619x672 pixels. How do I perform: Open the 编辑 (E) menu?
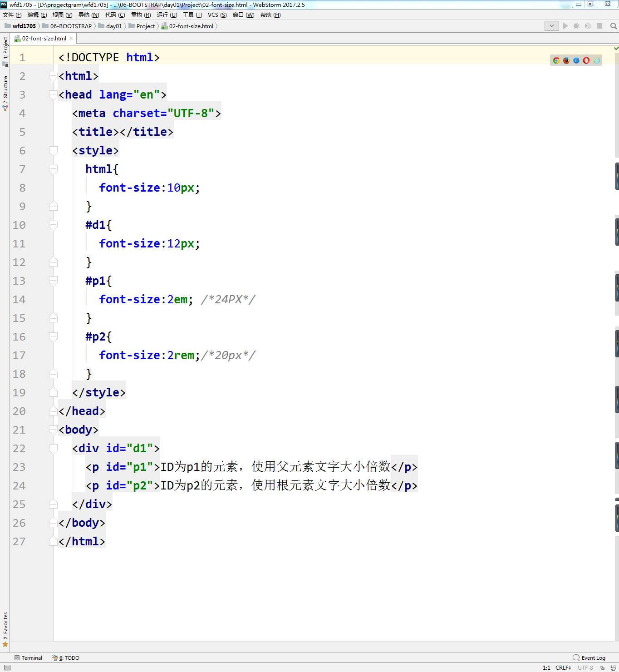click(x=37, y=15)
